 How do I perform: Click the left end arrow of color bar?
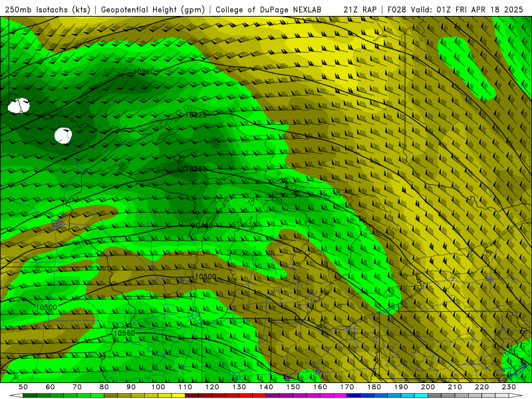(x=16, y=396)
